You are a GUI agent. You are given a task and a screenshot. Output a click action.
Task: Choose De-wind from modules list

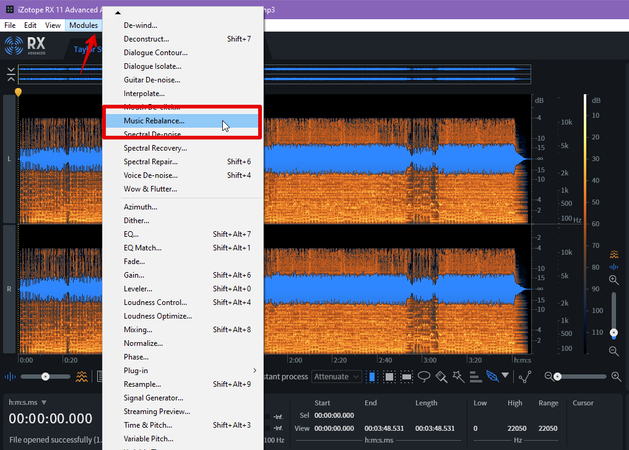183,25
